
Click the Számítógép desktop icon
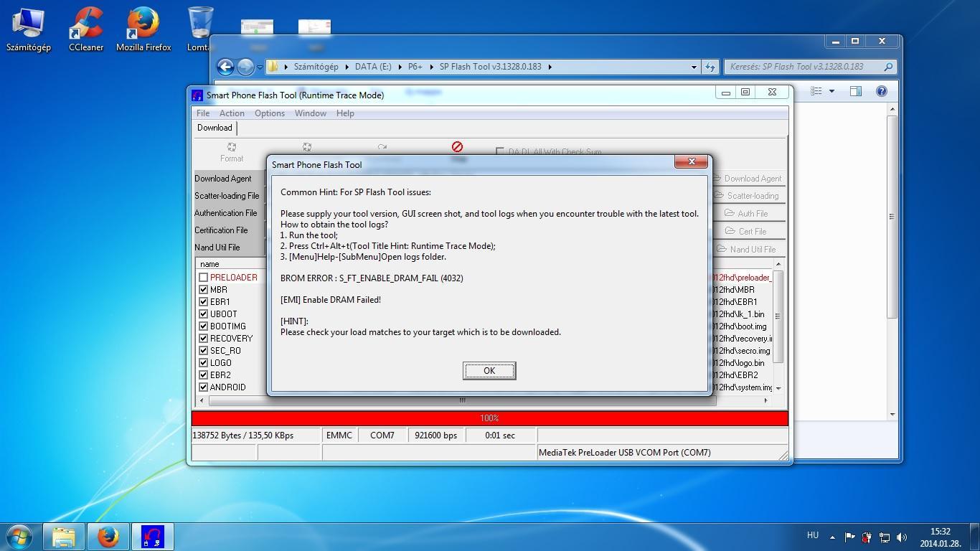point(29,29)
